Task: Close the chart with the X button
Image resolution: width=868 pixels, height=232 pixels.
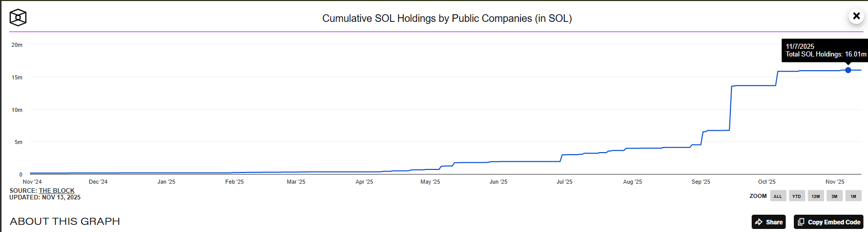Action: click(856, 16)
